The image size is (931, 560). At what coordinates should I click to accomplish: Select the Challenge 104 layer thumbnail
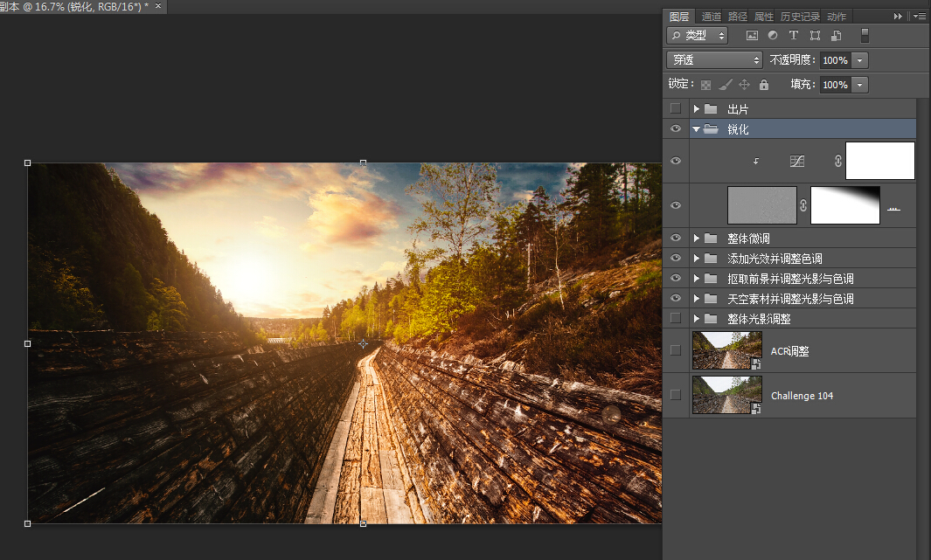(x=727, y=395)
